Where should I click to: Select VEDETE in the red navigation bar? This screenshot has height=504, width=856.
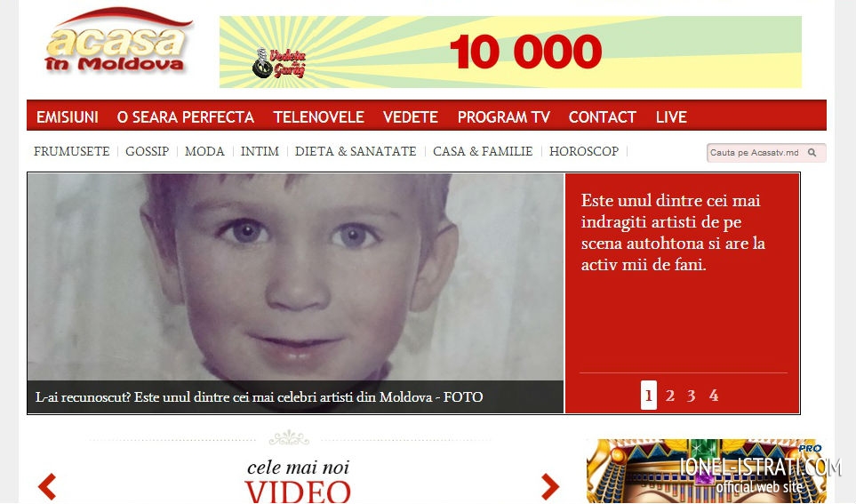[x=410, y=116]
